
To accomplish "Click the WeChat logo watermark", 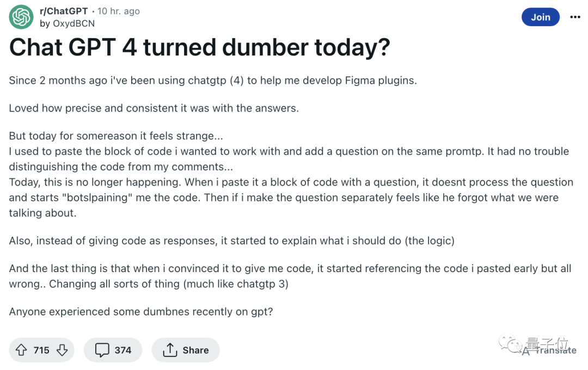I will click(x=510, y=344).
